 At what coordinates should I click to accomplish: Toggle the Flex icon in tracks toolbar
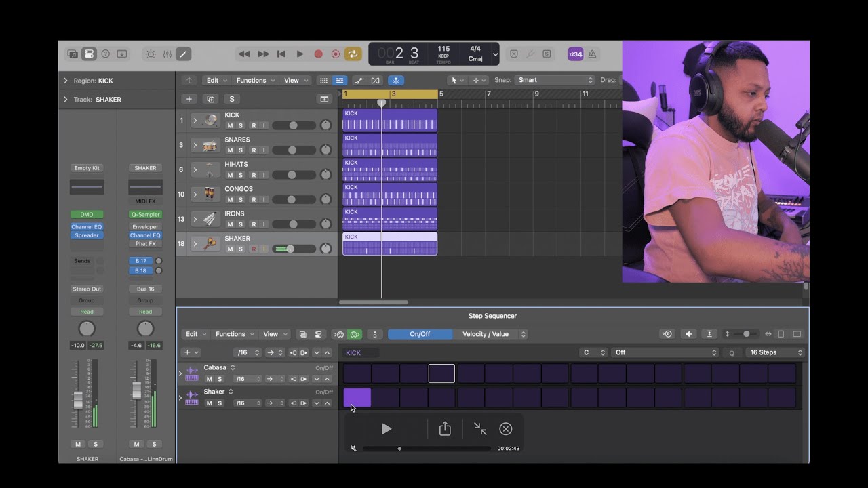point(376,81)
